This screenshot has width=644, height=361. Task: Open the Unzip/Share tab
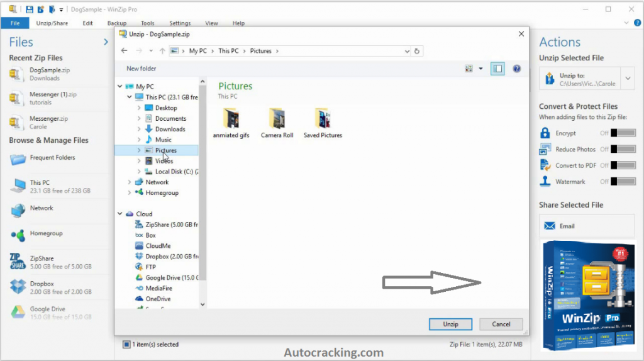[x=52, y=23]
